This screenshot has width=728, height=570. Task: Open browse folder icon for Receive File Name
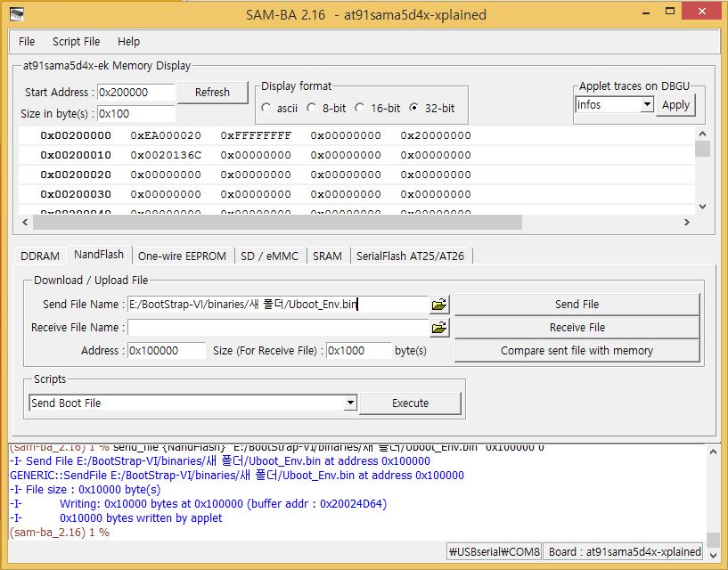438,328
